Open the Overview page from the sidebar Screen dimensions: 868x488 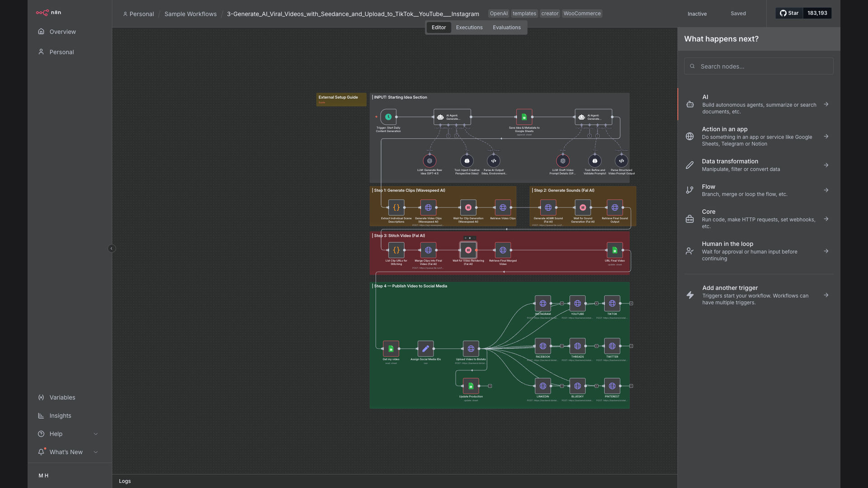click(62, 32)
